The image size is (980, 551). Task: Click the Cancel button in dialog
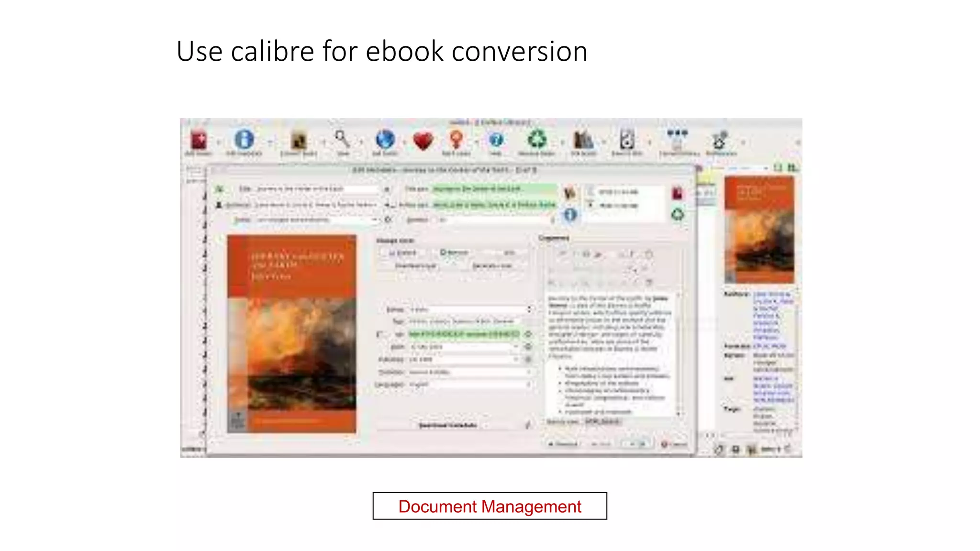(x=674, y=444)
